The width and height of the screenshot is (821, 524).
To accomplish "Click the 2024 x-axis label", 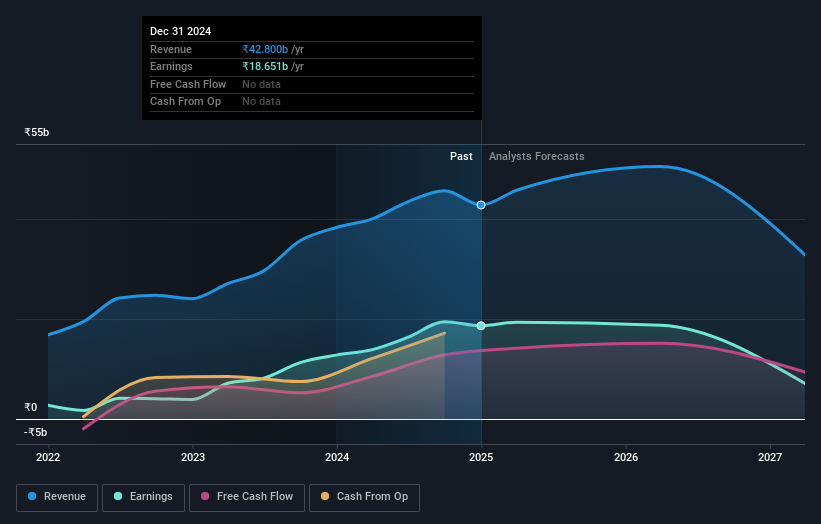I will click(337, 458).
